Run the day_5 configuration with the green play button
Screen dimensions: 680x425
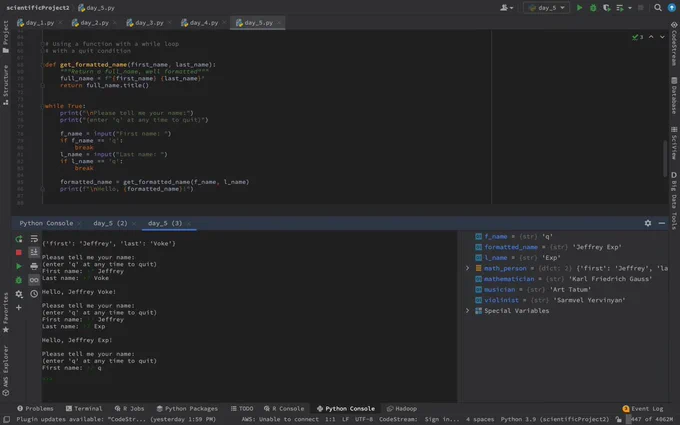579,8
